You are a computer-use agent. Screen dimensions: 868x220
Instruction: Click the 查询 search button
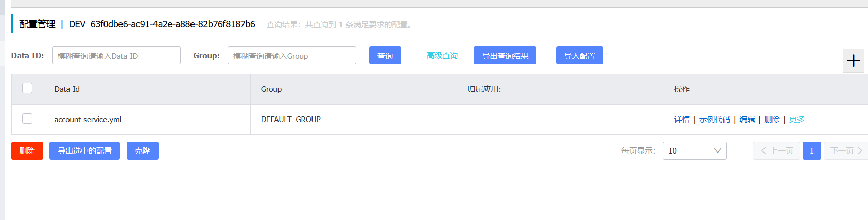pyautogui.click(x=385, y=56)
